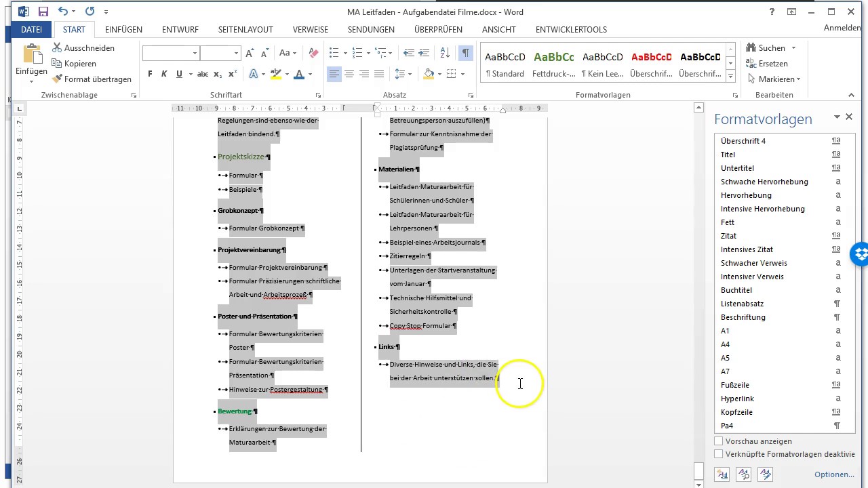Screen dimensions: 868x488
Task: Align text right
Action: (x=364, y=74)
